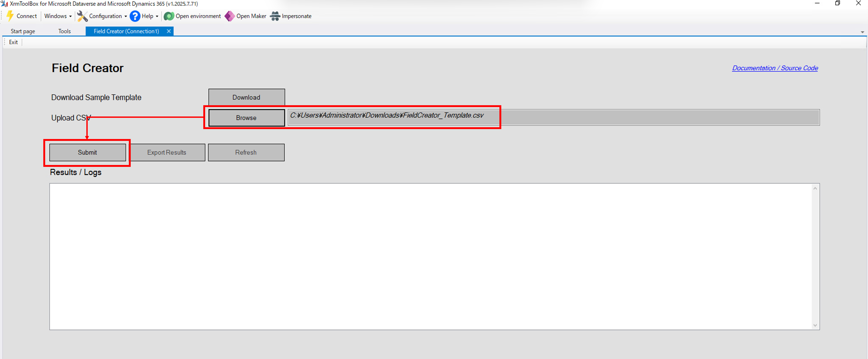The image size is (868, 359).
Task: Click the CSV file path field
Action: point(554,117)
